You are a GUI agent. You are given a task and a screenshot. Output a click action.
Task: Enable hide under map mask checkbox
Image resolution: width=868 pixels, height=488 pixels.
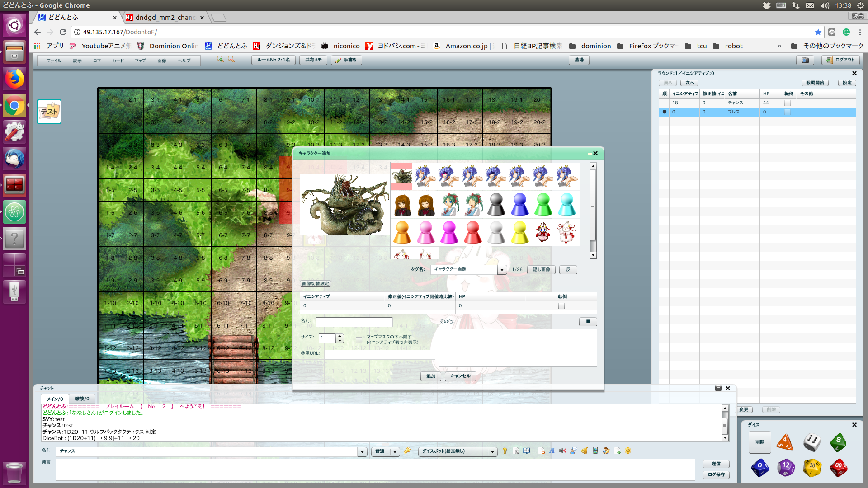359,340
